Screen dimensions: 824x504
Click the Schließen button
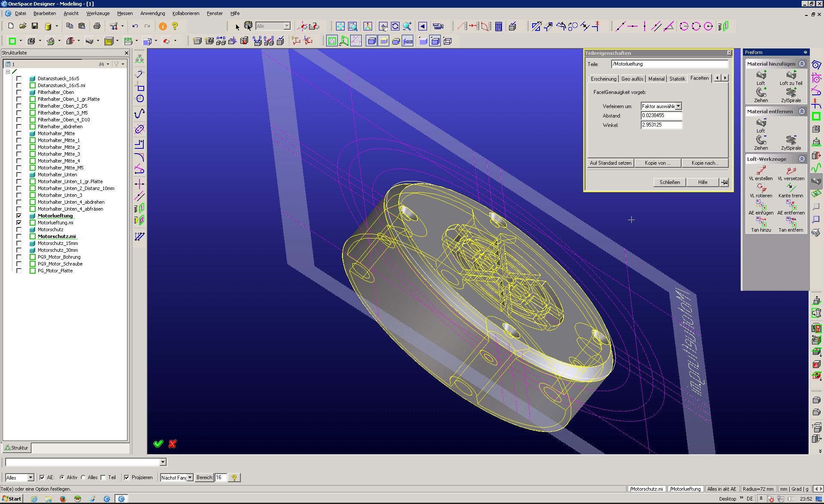coord(669,182)
